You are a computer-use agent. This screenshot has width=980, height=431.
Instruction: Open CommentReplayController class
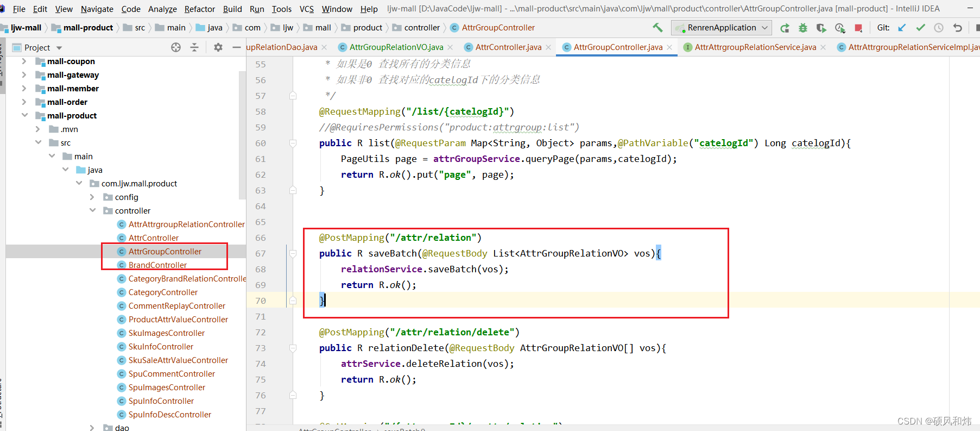pos(176,306)
